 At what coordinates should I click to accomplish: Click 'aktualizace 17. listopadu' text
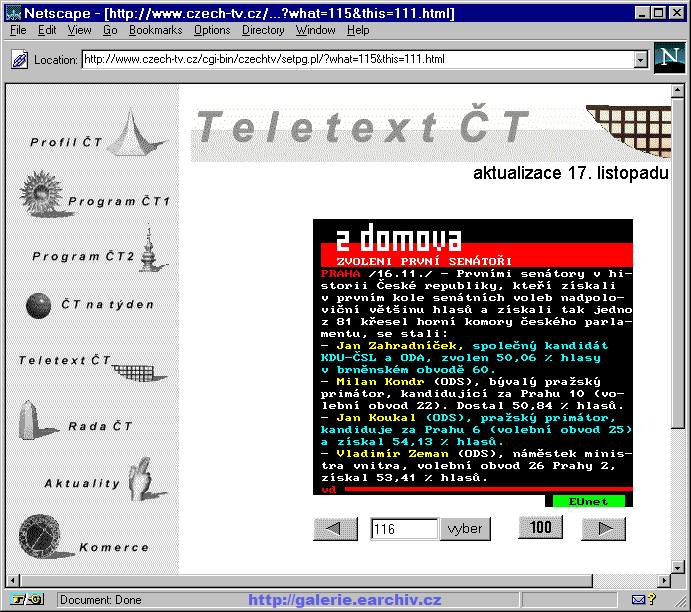pos(571,173)
